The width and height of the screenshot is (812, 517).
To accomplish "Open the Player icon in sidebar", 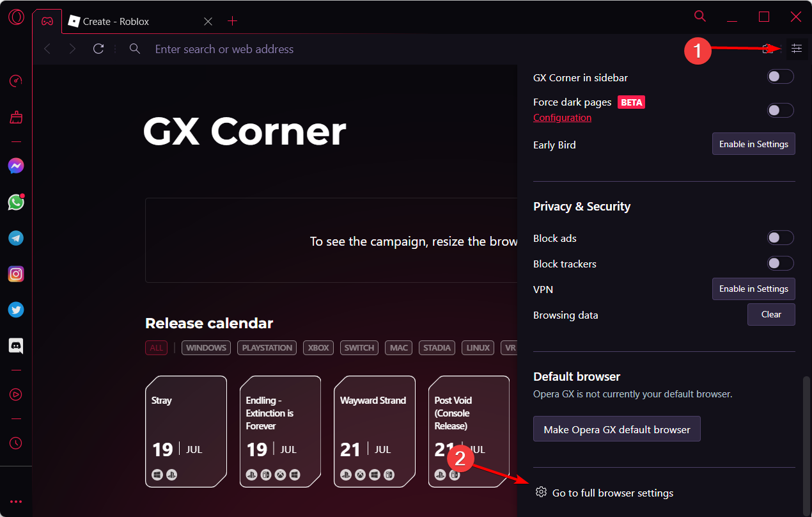I will coord(16,394).
